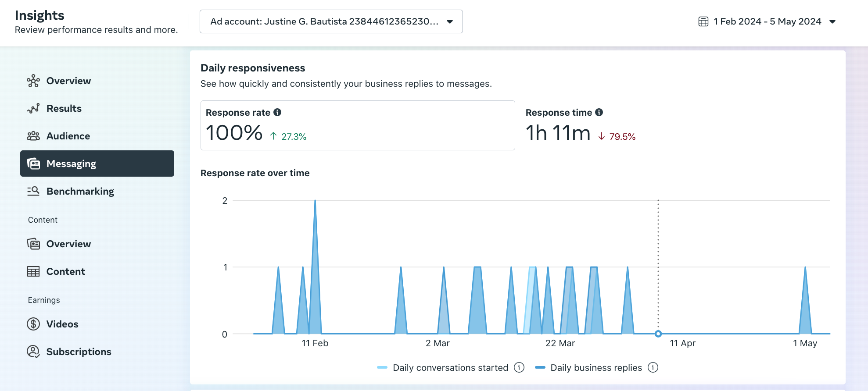868x391 pixels.
Task: Click the Response time info icon
Action: pos(599,112)
